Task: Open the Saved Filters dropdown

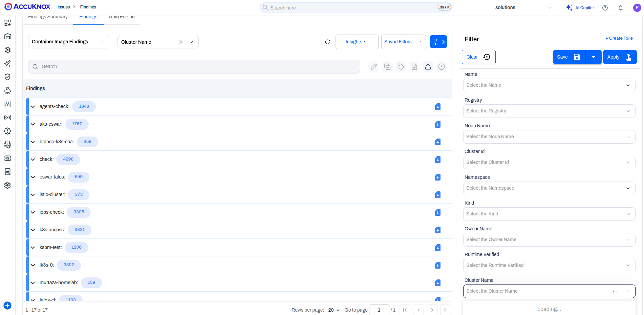Action: 403,42
